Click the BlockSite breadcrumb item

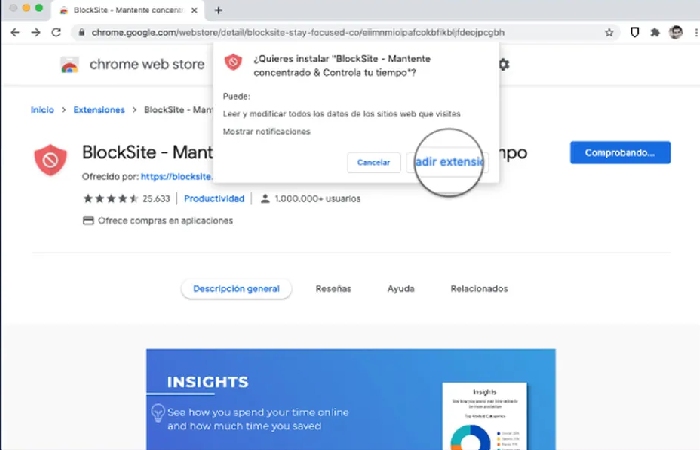pyautogui.click(x=178, y=110)
